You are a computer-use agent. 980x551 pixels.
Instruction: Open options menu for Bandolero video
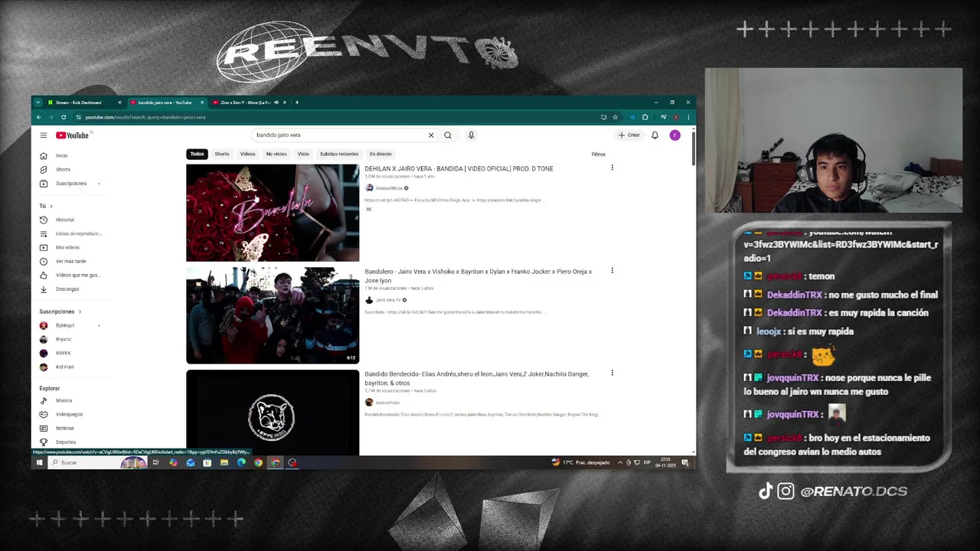612,270
